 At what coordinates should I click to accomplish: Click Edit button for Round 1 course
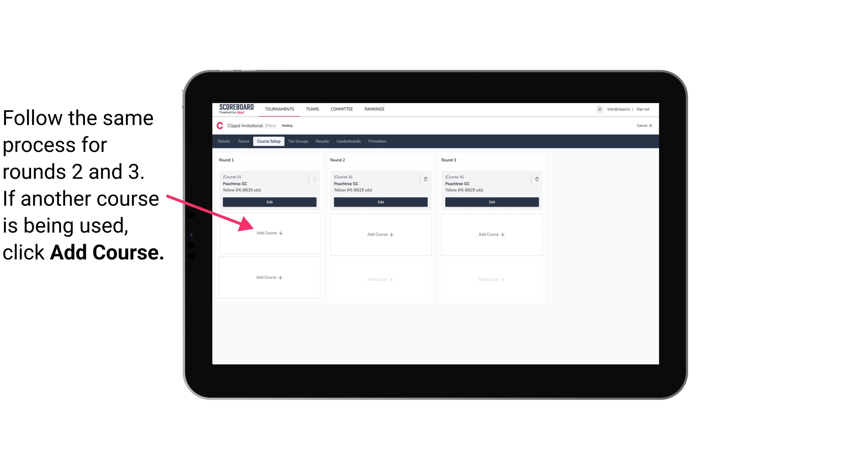click(270, 202)
